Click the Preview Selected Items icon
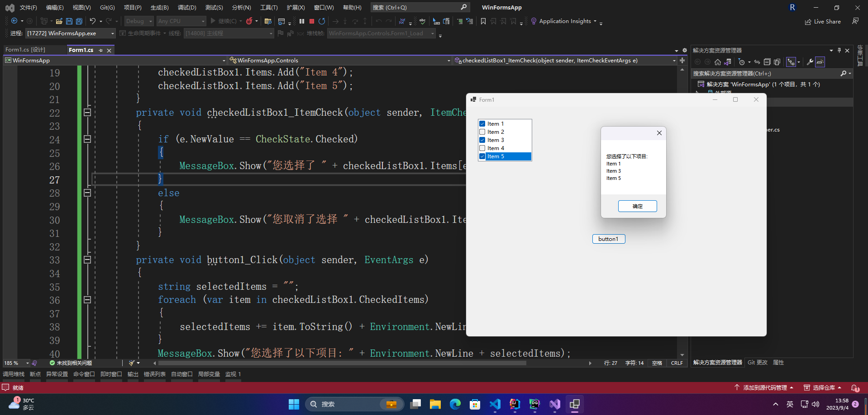Screen dimensions: 868x415 [820, 62]
